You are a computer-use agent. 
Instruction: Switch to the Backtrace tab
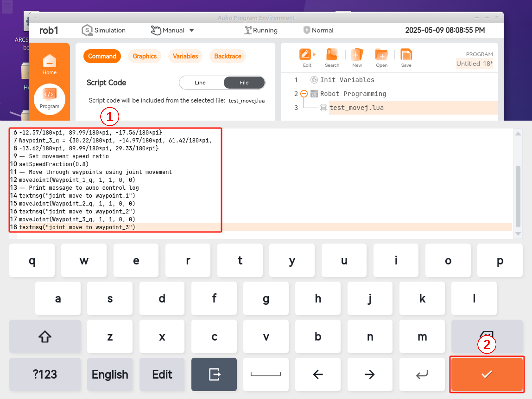point(228,56)
